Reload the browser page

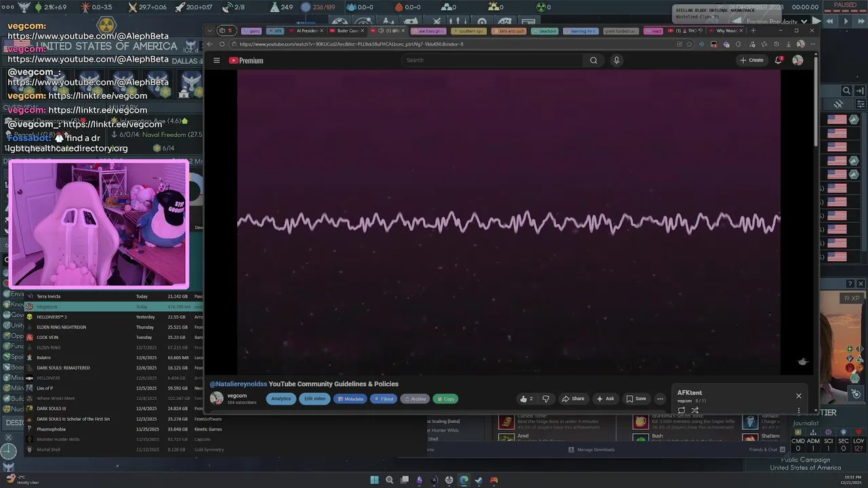tap(222, 44)
